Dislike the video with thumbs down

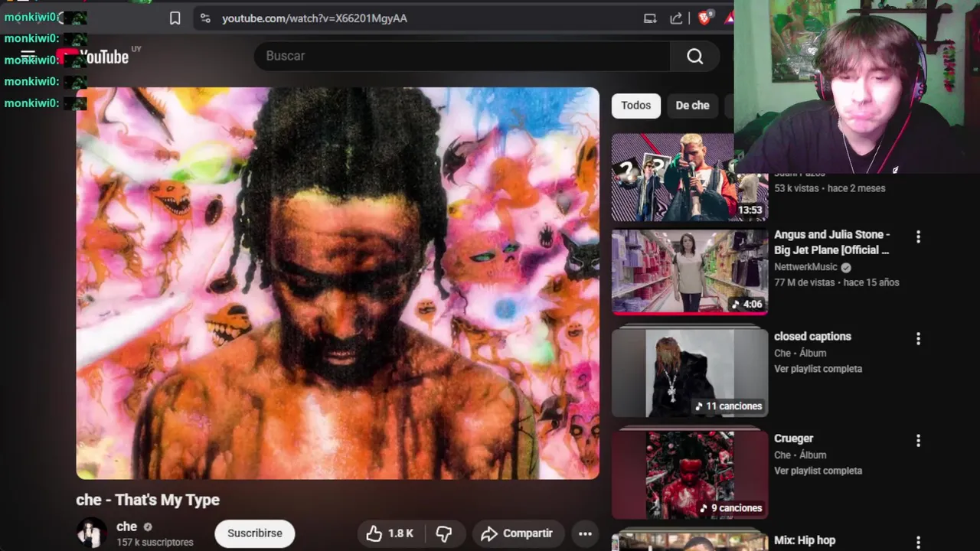coord(444,533)
